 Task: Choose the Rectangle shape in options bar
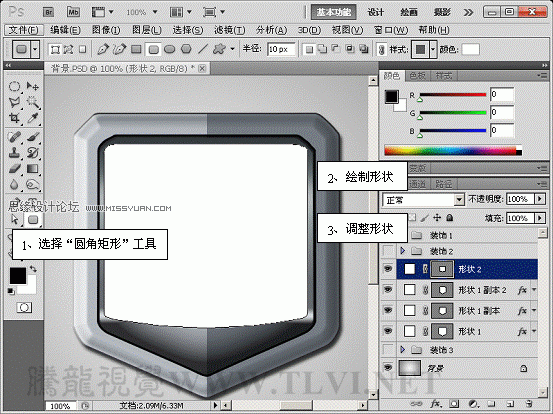click(136, 49)
